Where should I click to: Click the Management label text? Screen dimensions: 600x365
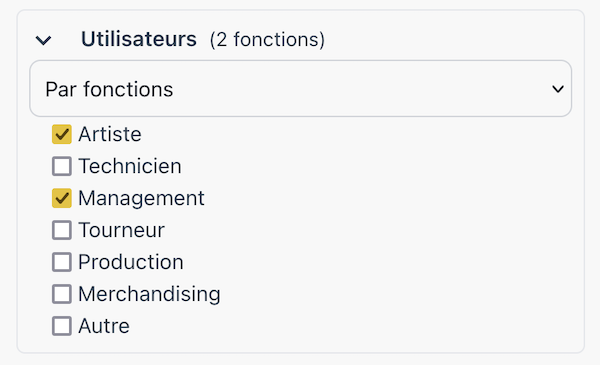[x=141, y=199]
